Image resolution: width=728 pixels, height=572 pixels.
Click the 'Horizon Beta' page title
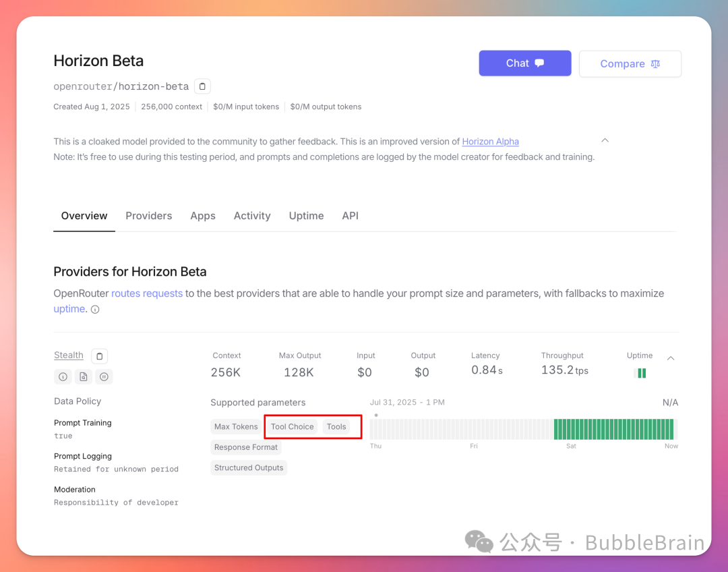pos(98,61)
